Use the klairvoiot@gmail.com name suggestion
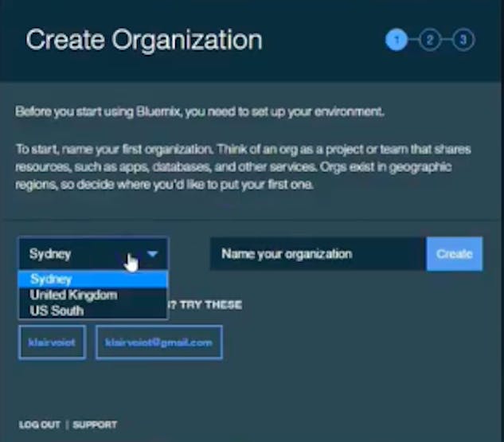 [158, 342]
